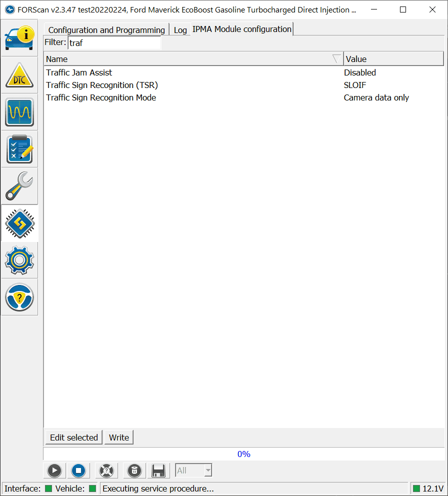Minimize the FORScan window
The image size is (448, 496).
tap(374, 9)
